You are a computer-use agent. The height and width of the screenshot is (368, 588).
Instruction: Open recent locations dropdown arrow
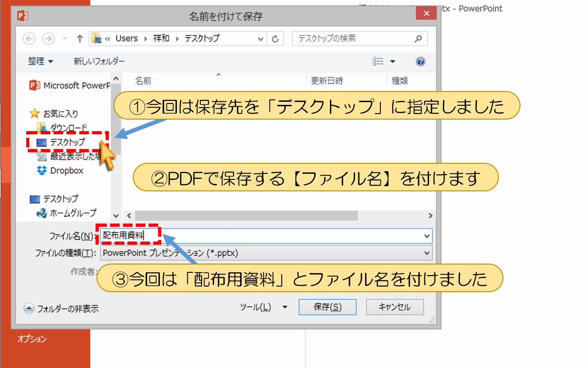click(x=65, y=39)
